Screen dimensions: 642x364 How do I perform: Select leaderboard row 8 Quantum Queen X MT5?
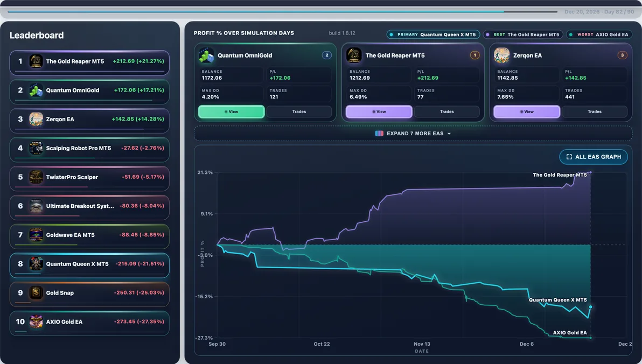click(x=89, y=265)
